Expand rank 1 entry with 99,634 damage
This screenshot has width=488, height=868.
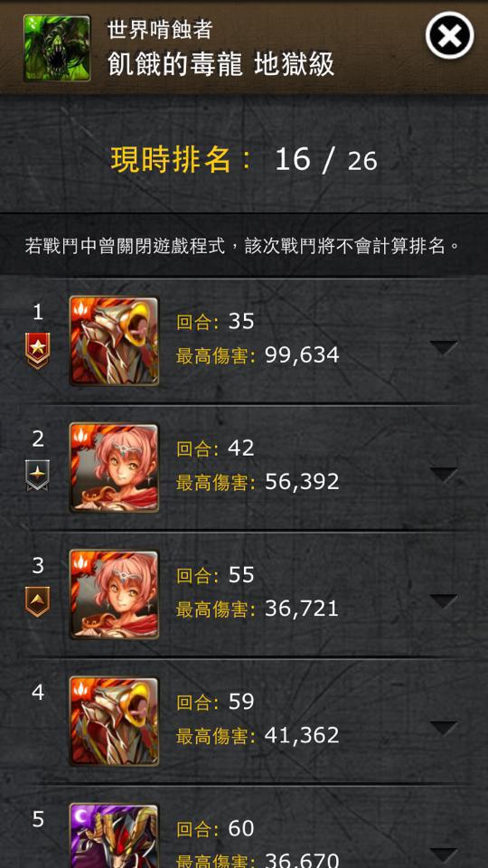[444, 348]
